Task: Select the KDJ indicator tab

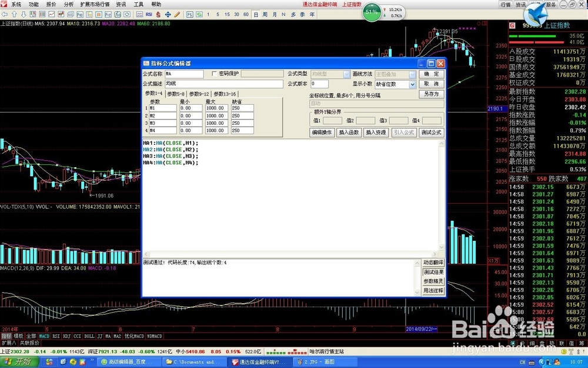Action: point(67,336)
